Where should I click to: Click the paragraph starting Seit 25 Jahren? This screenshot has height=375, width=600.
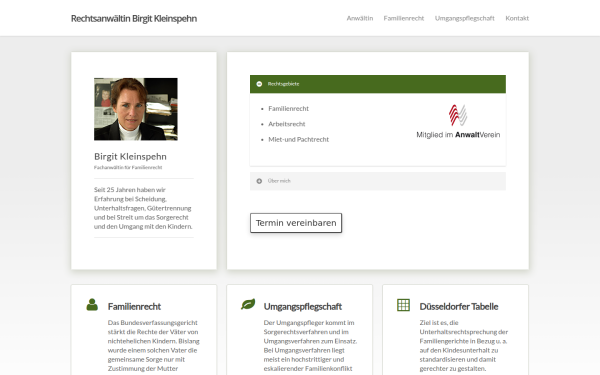[x=143, y=208]
